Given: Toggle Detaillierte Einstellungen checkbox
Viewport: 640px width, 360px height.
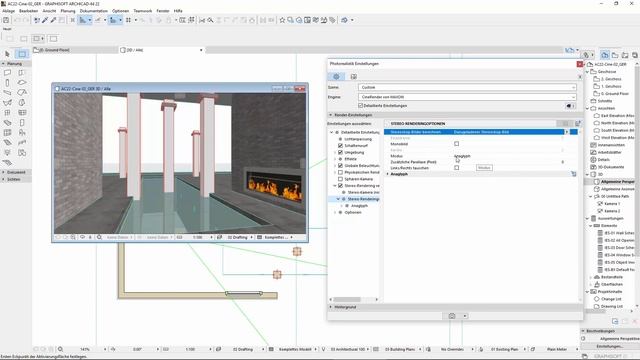Looking at the screenshot, I should [x=360, y=106].
